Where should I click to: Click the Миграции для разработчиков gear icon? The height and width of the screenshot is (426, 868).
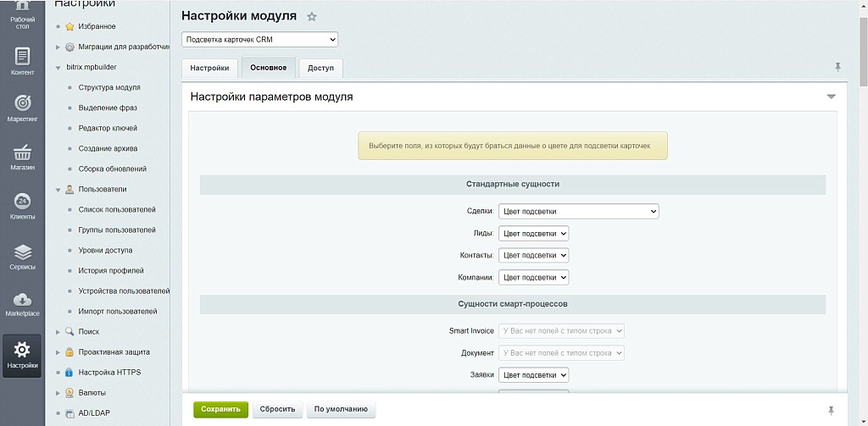pos(70,47)
